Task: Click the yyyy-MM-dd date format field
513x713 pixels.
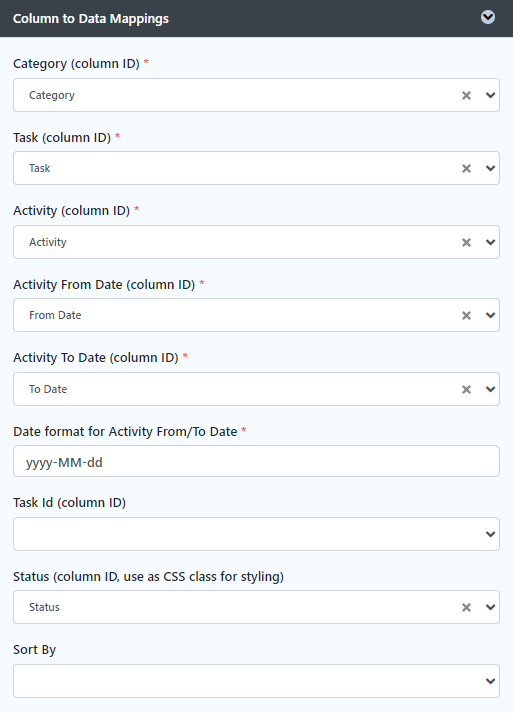Action: (256, 461)
